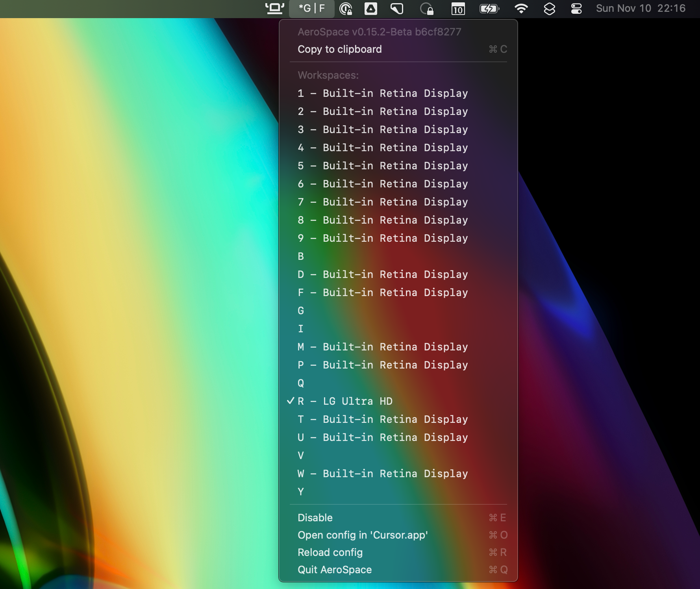Viewport: 700px width, 589px height.
Task: Click the Google Drive menu bar icon
Action: pyautogui.click(x=370, y=8)
